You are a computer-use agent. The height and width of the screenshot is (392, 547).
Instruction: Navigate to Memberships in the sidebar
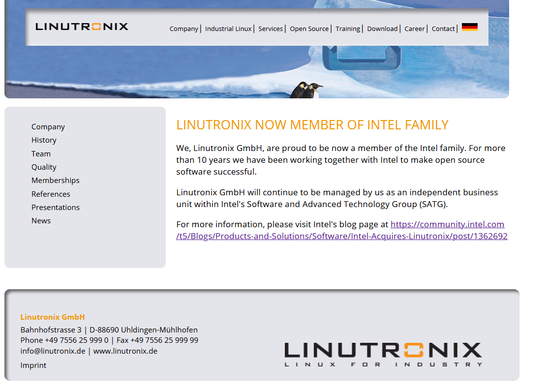[55, 180]
